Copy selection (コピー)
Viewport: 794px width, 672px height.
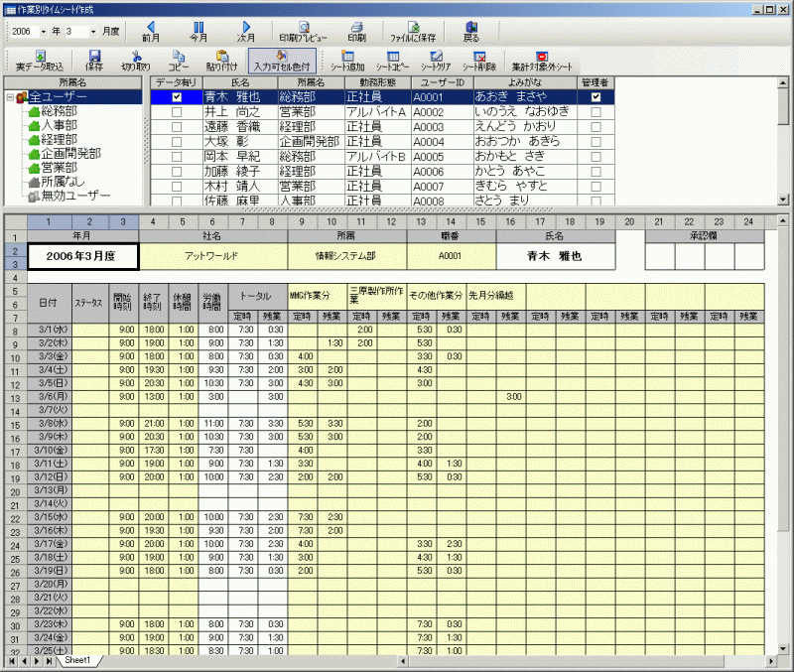tap(179, 61)
